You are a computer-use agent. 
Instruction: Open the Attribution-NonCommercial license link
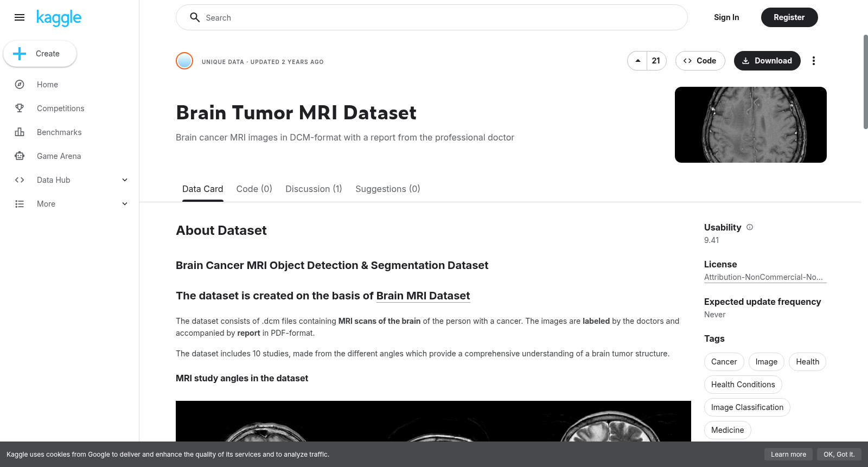pyautogui.click(x=765, y=277)
